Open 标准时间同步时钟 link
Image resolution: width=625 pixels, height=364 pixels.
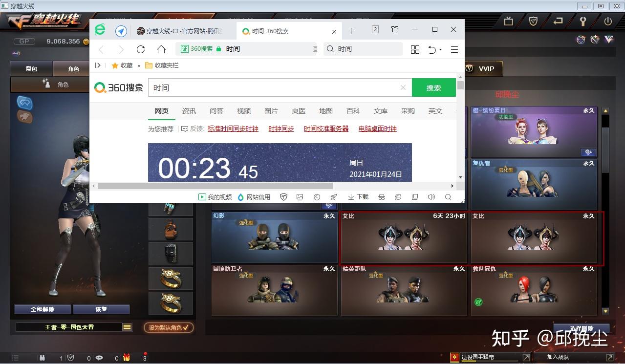pos(233,129)
